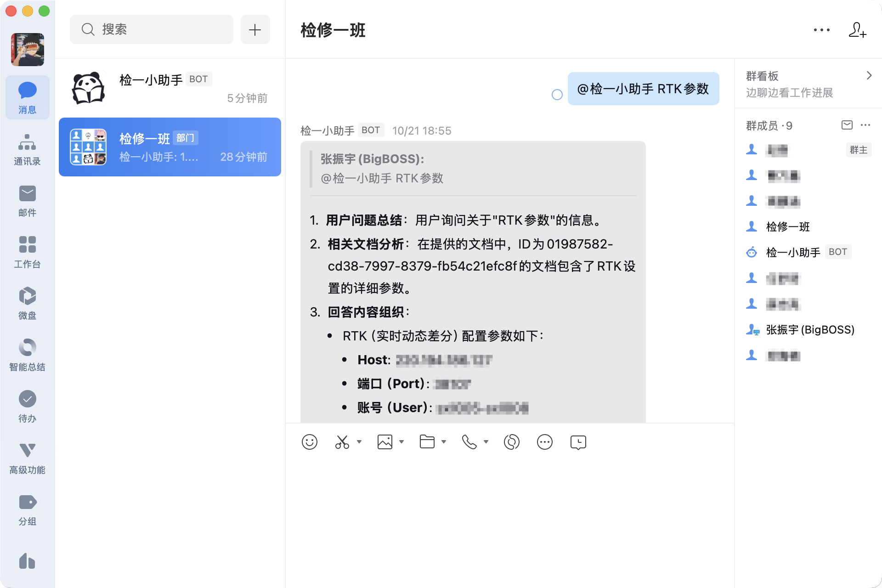The width and height of the screenshot is (882, 588).
Task: Open the 待办 to-do list
Action: 27,406
